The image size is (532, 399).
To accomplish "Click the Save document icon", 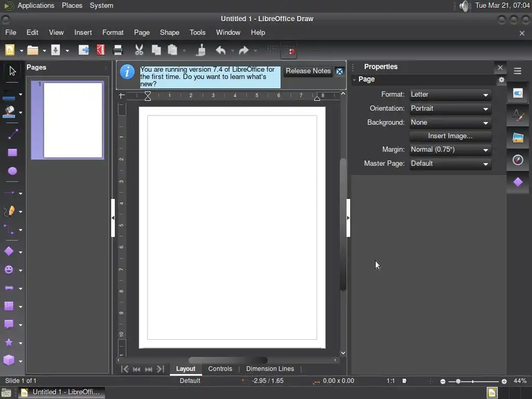I will (x=56, y=50).
